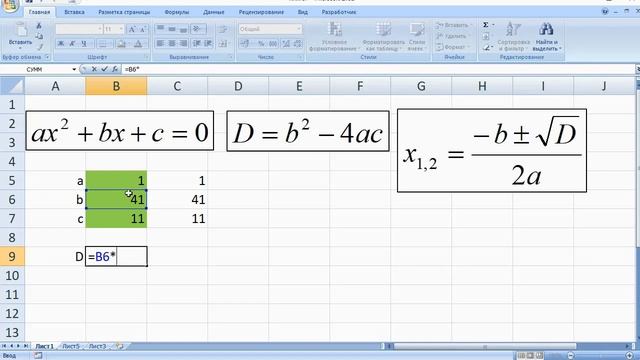Click the Cut scissors icon

click(x=39, y=26)
